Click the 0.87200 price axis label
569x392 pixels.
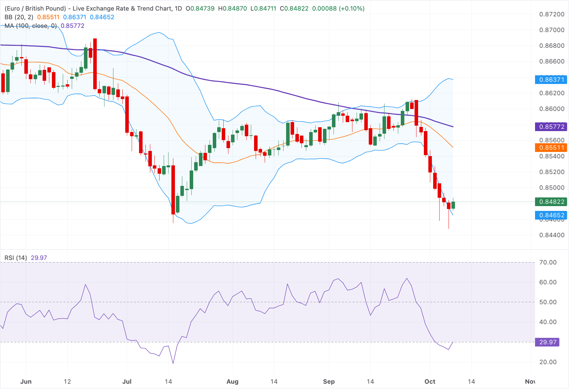[552, 14]
